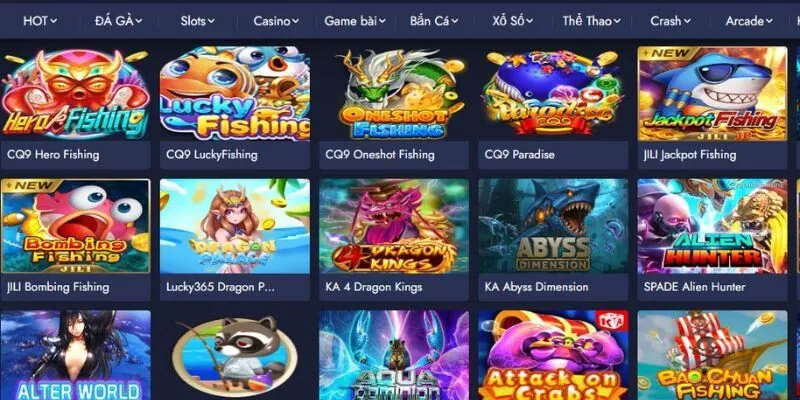Expand the Casino menu chevron
Screen dimensions: 800x400
click(295, 21)
